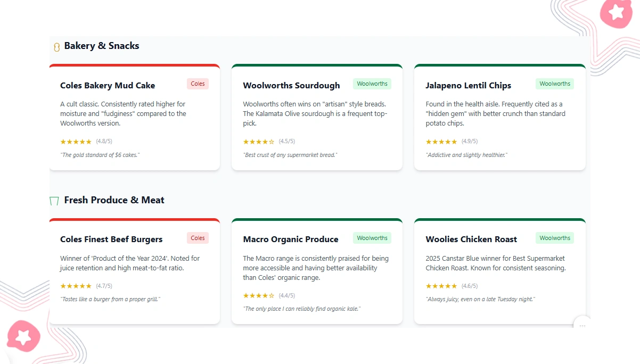Select the star rating on Jalapeno Lentil Chips
640x364 pixels.
tap(441, 142)
